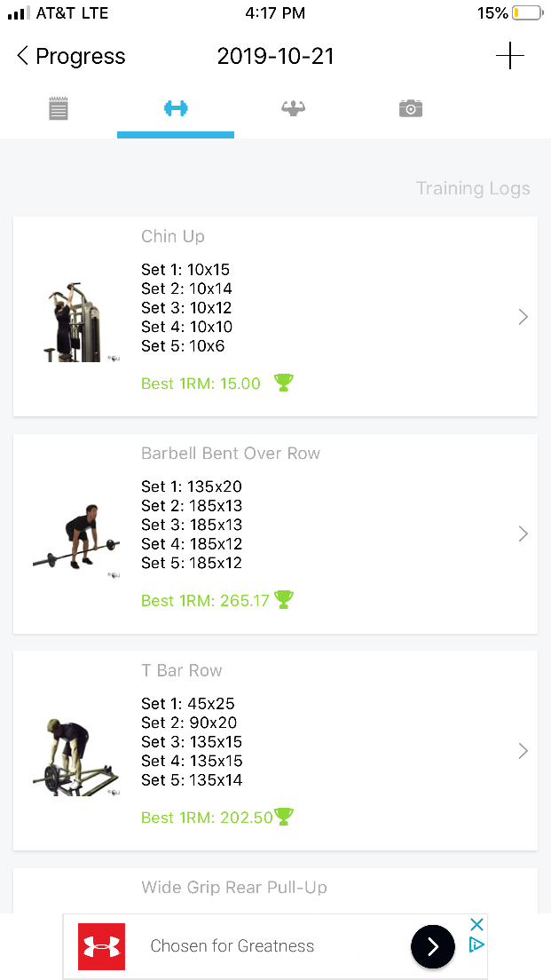Open the notes tab icon
This screenshot has height=980, width=551.
click(x=59, y=109)
